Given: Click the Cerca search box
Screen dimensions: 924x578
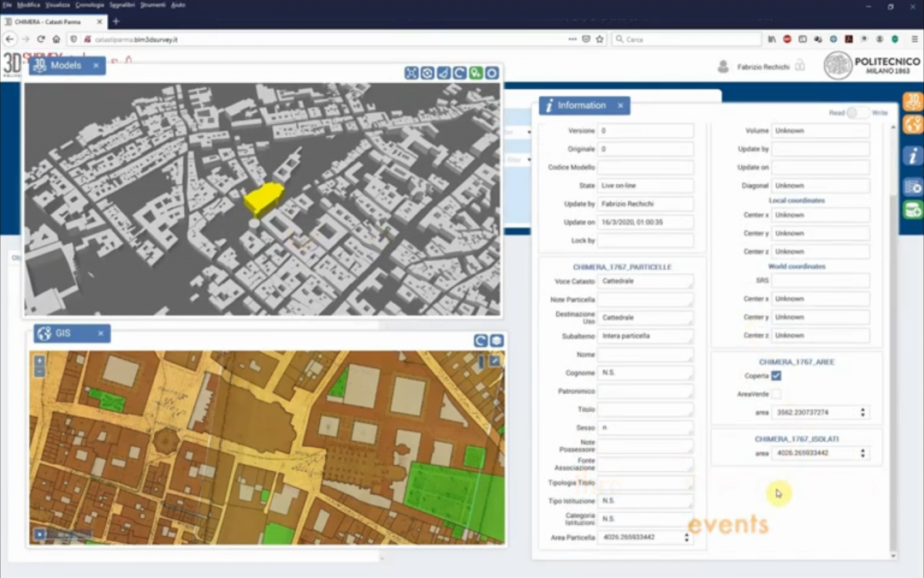Looking at the screenshot, I should click(x=687, y=39).
